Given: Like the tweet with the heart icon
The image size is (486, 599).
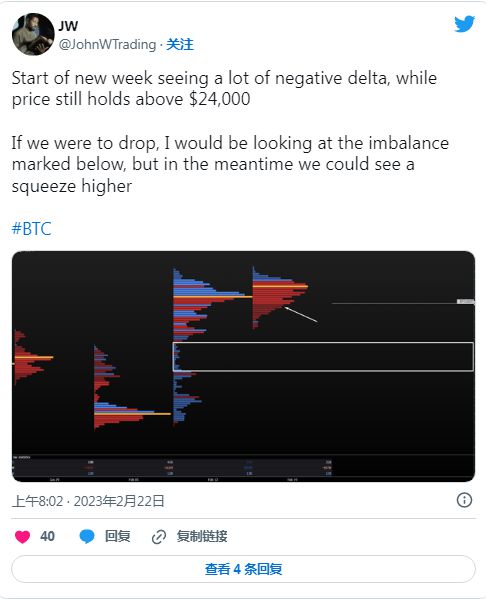Looking at the screenshot, I should point(22,536).
